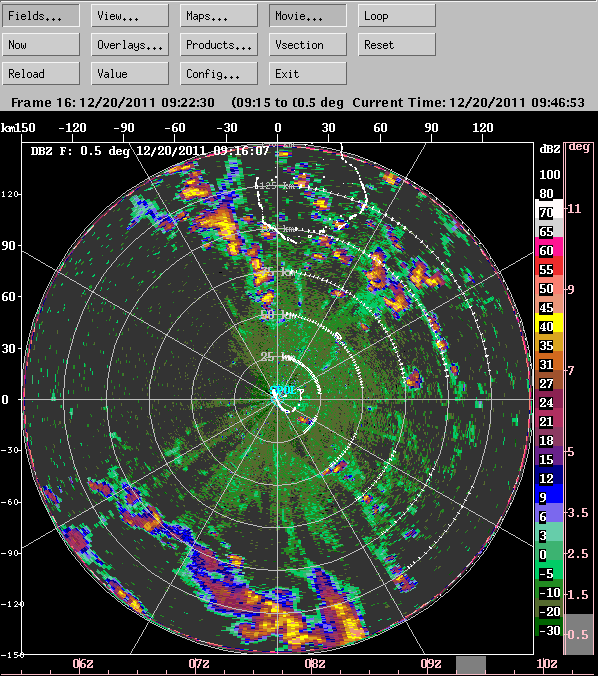Click the dBZ color scale heading
Screen dimensions: 598x676
pyautogui.click(x=550, y=149)
